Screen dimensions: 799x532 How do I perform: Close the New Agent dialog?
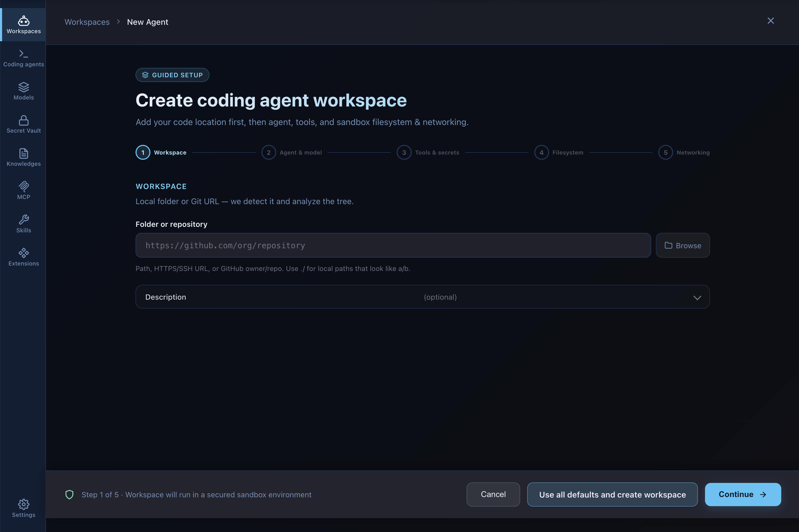pyautogui.click(x=771, y=21)
